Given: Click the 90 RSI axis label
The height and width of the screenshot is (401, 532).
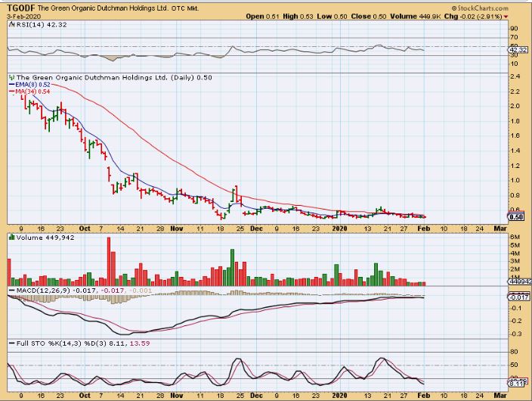Looking at the screenshot, I should (x=514, y=29).
